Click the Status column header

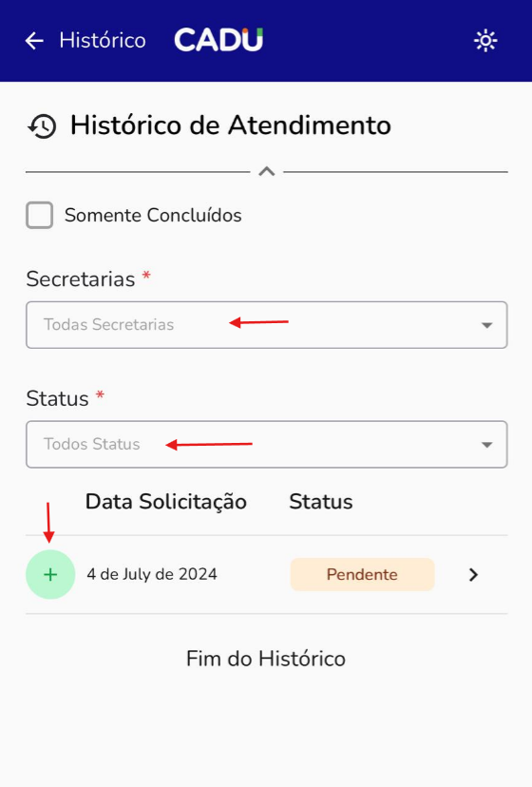[x=321, y=502]
